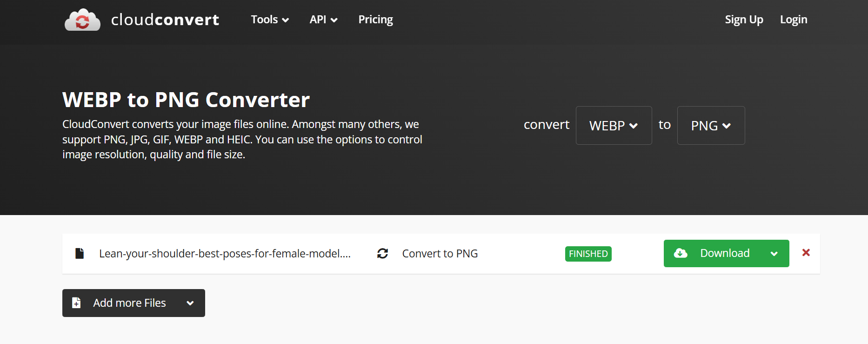This screenshot has width=868, height=344.
Task: Click the circular convert arrows icon
Action: pyautogui.click(x=382, y=253)
